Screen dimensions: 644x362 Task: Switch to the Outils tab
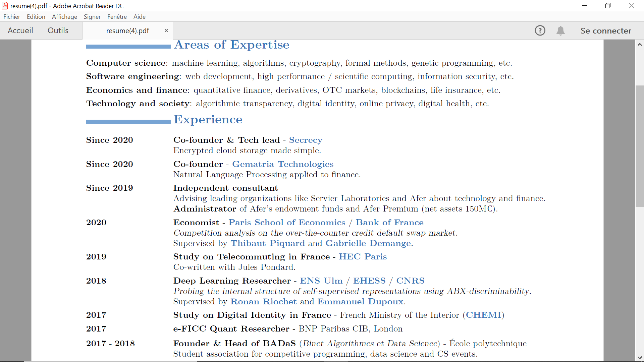58,31
